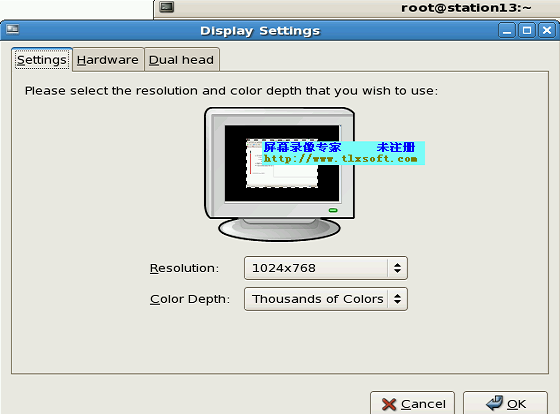Open the Dual head tab
The width and height of the screenshot is (560, 414).
tap(181, 60)
